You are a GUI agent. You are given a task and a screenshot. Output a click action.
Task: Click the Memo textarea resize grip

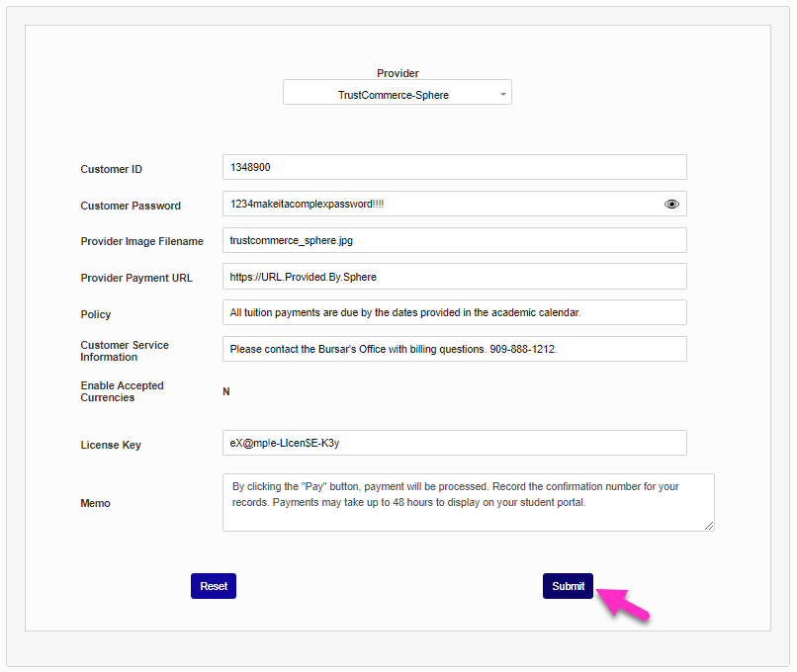tap(711, 527)
